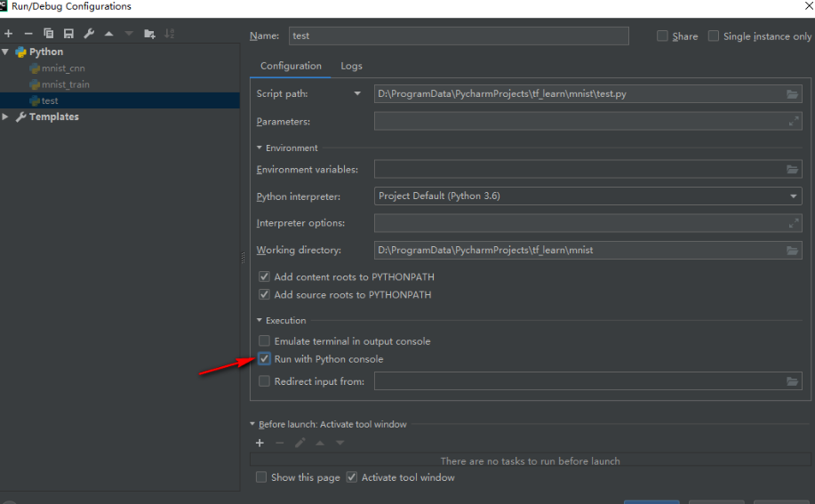The image size is (815, 504).
Task: Switch to the Configuration tab
Action: 291,66
